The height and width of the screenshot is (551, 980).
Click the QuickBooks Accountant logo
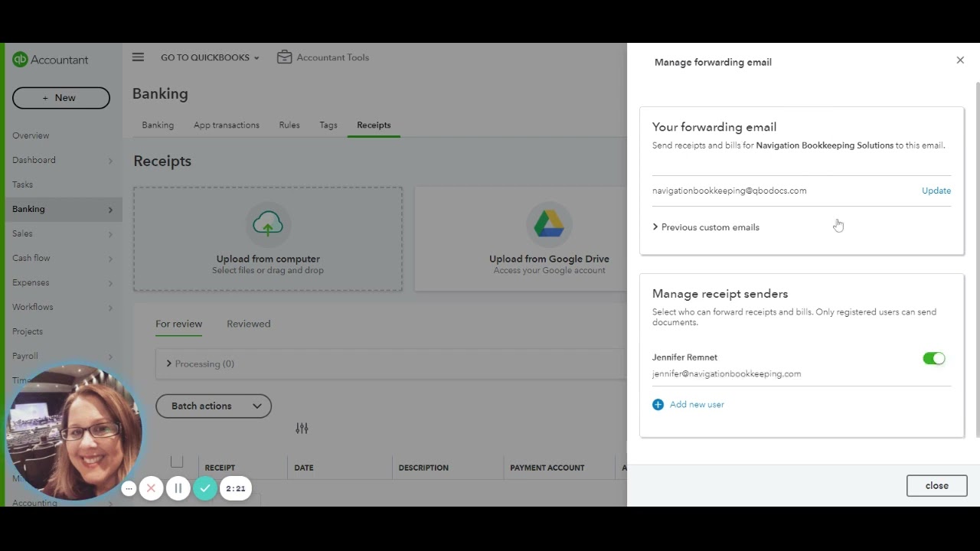[51, 60]
